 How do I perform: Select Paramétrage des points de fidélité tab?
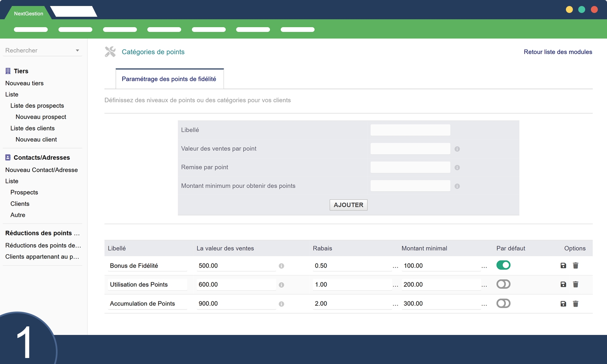click(x=169, y=79)
